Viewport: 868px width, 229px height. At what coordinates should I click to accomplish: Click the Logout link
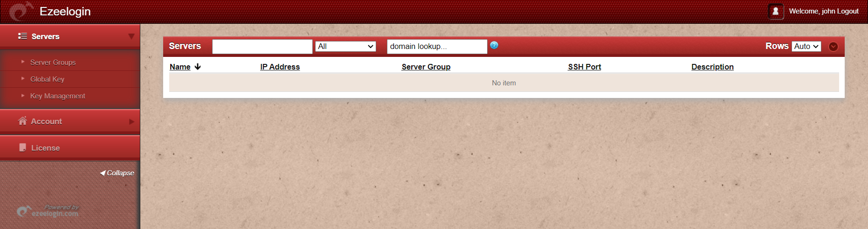pos(847,11)
